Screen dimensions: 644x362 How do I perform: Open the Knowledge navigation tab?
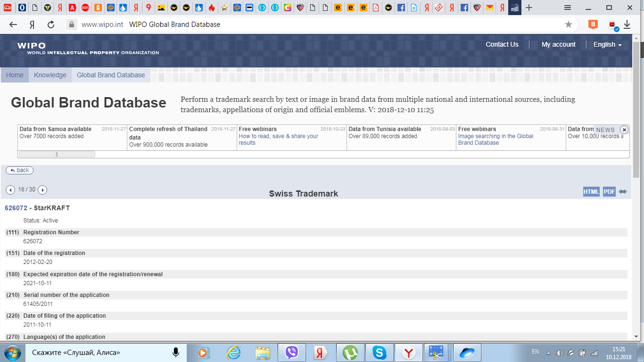coord(50,75)
